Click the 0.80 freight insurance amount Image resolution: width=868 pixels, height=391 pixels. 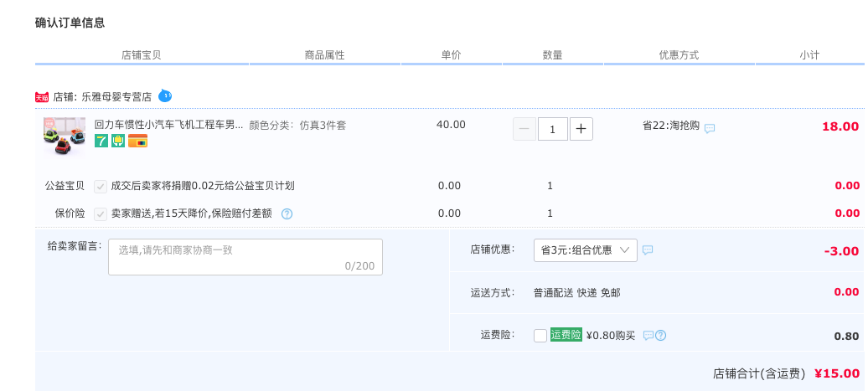pyautogui.click(x=846, y=337)
